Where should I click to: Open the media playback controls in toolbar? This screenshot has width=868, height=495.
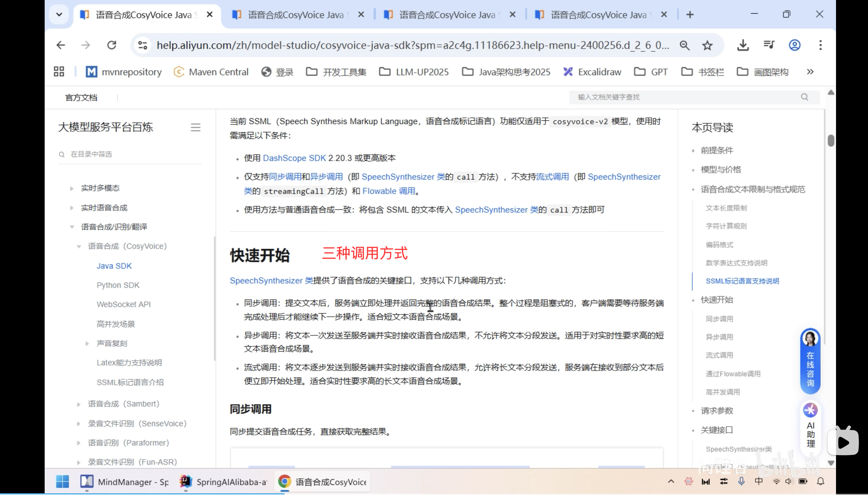[x=769, y=45]
